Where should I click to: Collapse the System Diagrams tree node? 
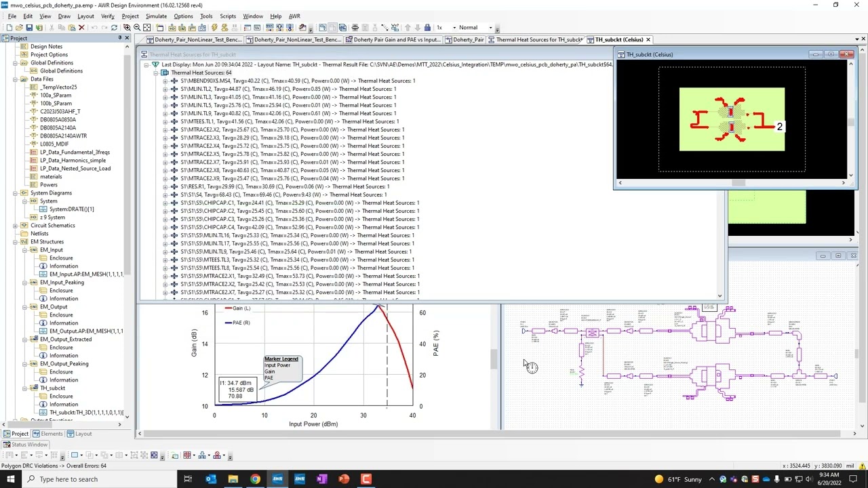16,193
